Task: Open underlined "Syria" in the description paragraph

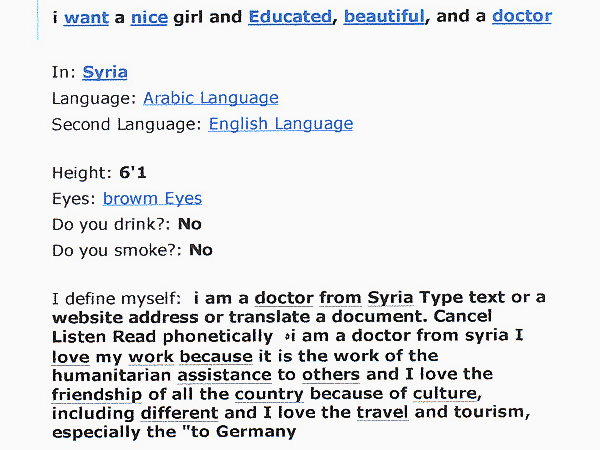Action: coord(391,298)
